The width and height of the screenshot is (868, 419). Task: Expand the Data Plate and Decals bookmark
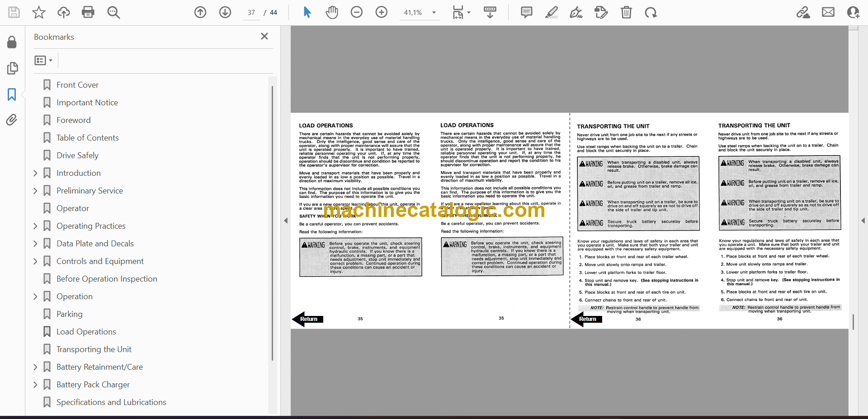click(35, 244)
